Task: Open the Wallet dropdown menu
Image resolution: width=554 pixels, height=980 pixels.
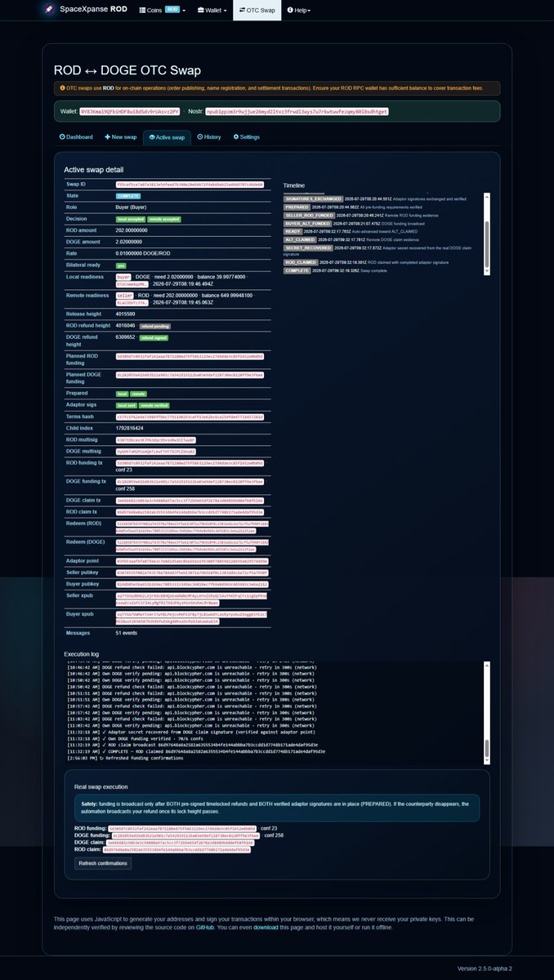Action: pos(212,11)
